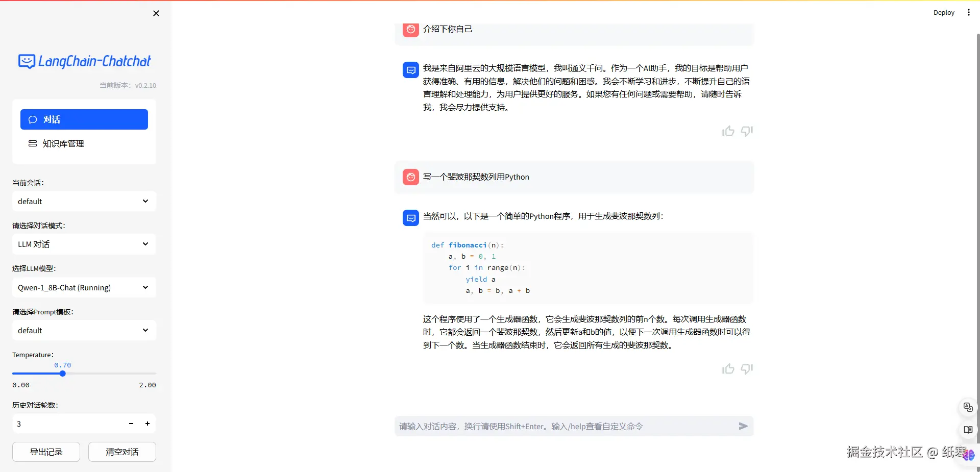Close the sidebar with the X icon
980x472 pixels.
(x=156, y=13)
